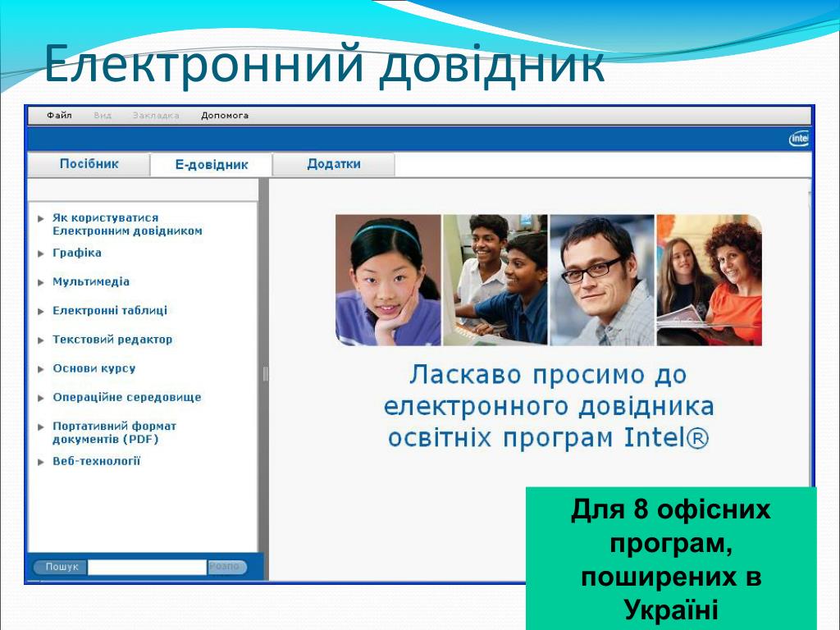Expand the Електронні таблиці arrow
This screenshot has width=840, height=630.
coord(41,311)
